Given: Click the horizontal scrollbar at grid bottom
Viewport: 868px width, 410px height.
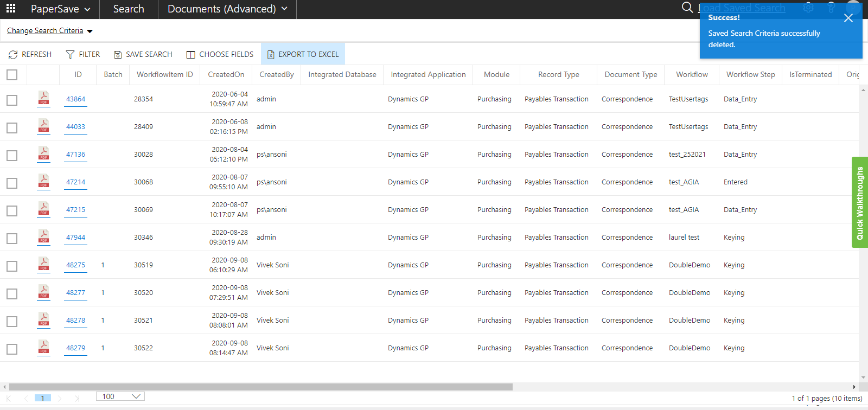Looking at the screenshot, I should pos(260,387).
